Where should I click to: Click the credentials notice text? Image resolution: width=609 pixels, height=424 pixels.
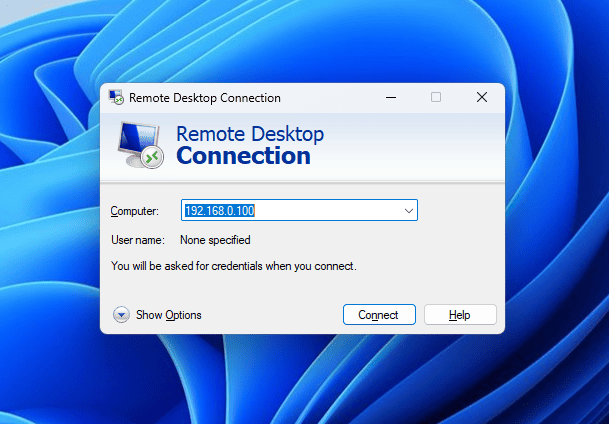tap(234, 266)
